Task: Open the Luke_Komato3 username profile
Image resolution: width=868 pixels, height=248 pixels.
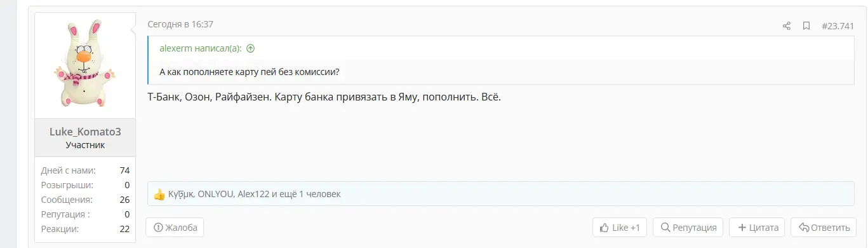Action: pyautogui.click(x=85, y=132)
